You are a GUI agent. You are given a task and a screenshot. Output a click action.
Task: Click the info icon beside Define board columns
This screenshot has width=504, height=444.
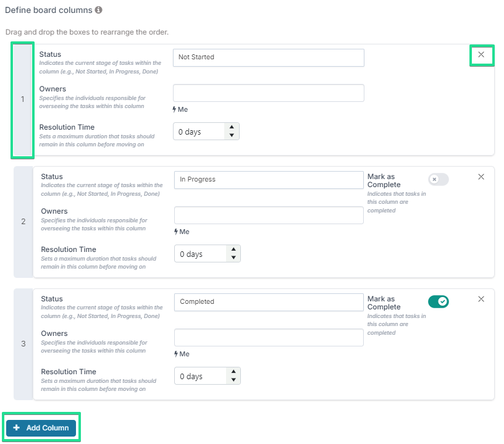pyautogui.click(x=98, y=10)
